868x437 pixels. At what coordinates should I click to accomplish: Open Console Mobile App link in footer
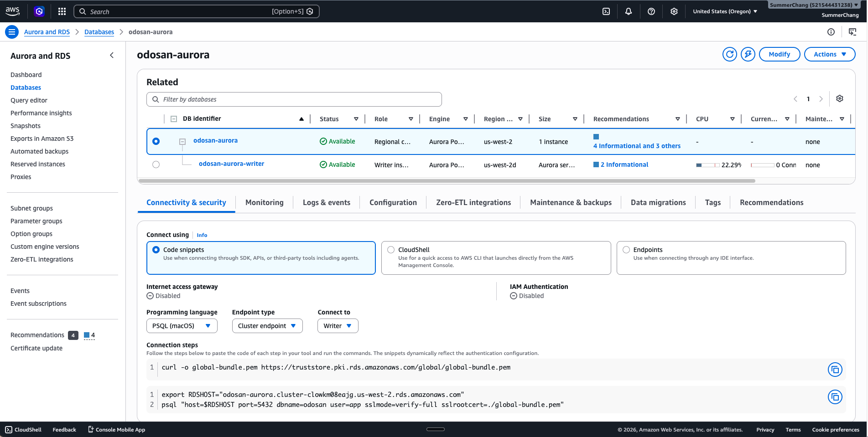(x=116, y=430)
